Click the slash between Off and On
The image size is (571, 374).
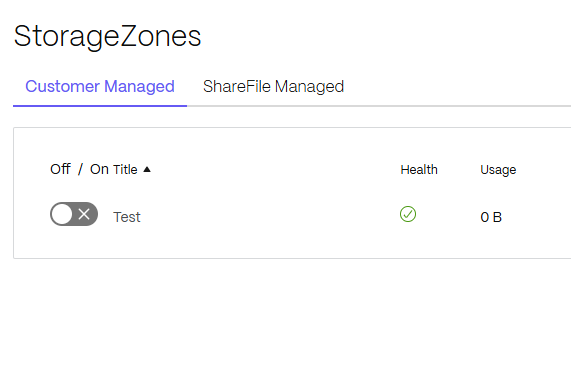(x=80, y=169)
